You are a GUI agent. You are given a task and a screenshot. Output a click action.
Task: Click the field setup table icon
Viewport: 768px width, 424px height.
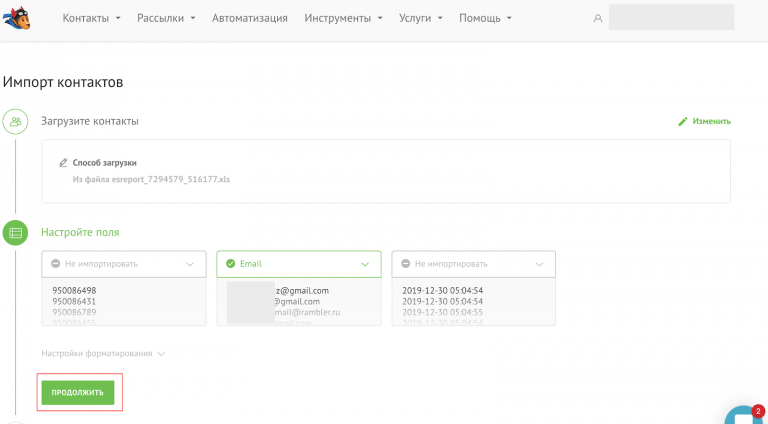tap(15, 233)
